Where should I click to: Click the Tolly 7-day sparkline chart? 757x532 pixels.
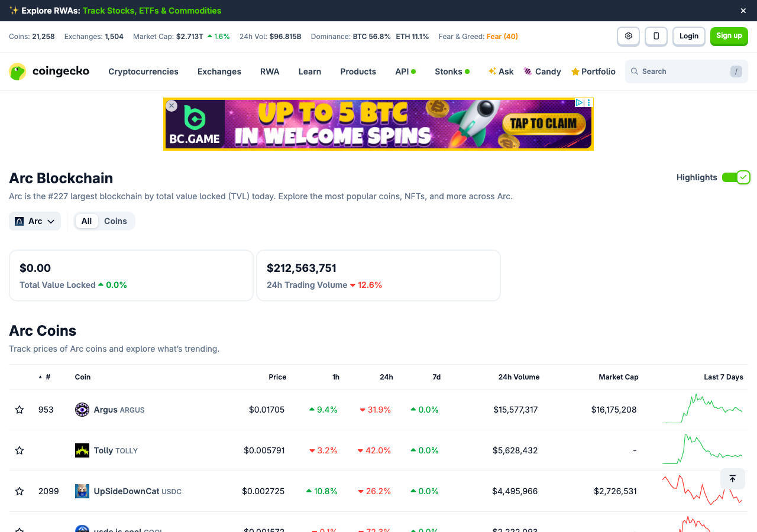pyautogui.click(x=703, y=450)
